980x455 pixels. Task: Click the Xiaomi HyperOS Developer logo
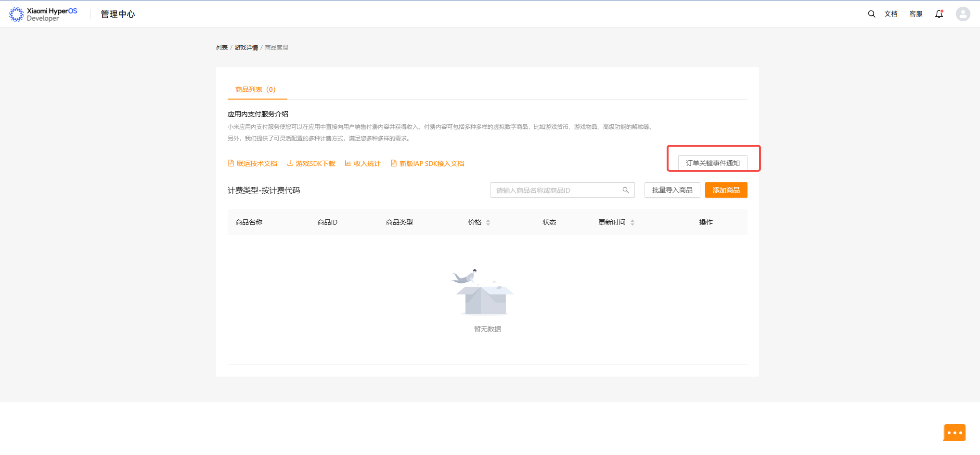pos(43,14)
